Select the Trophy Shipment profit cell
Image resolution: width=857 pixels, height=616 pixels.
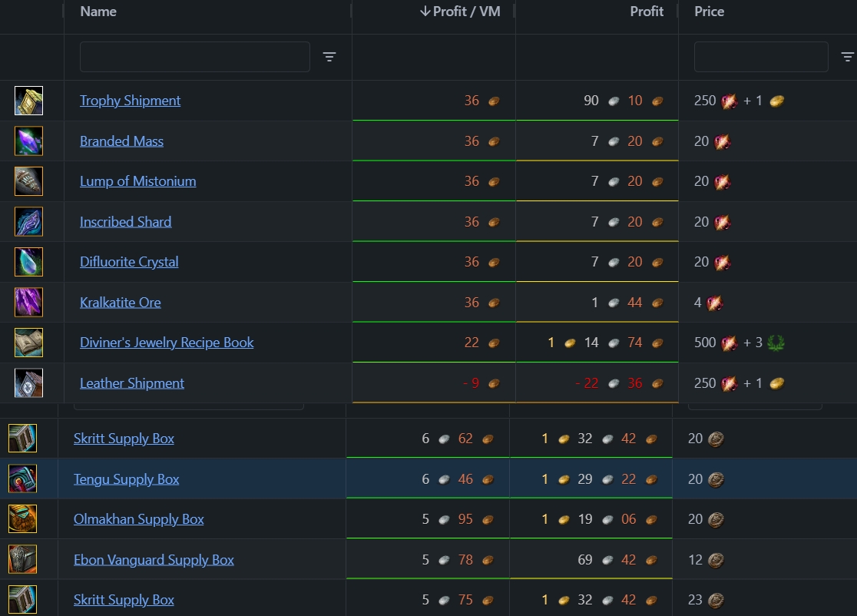pos(597,101)
